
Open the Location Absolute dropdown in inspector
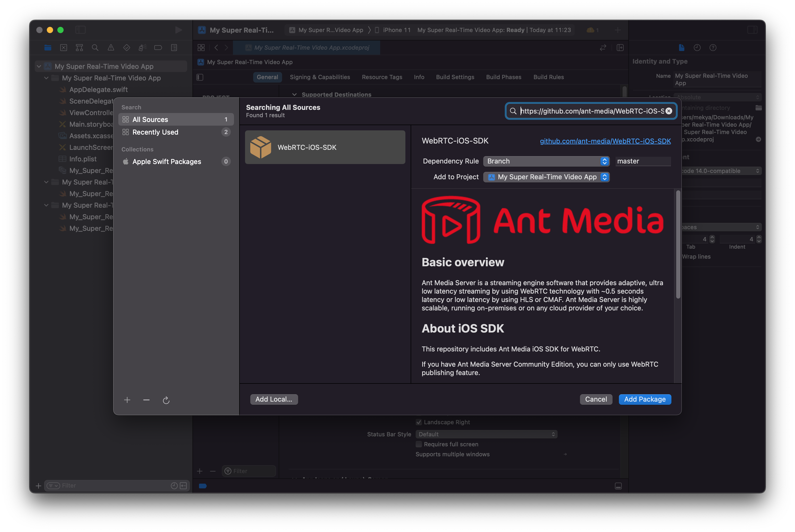click(717, 97)
